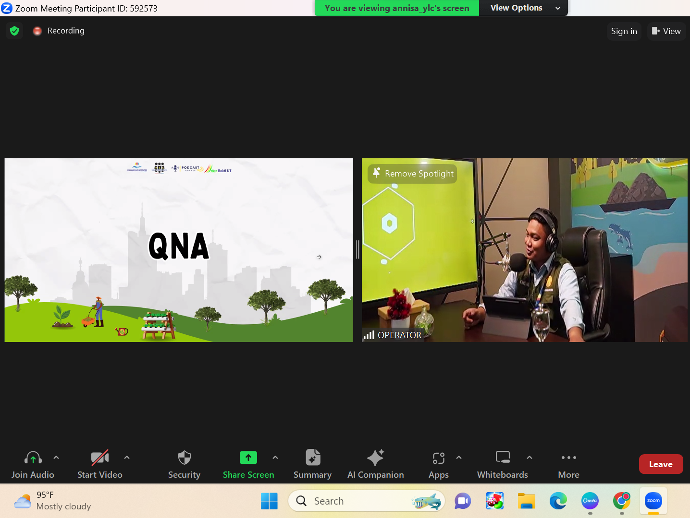
Task: Open the Summary tool
Action: 312,458
